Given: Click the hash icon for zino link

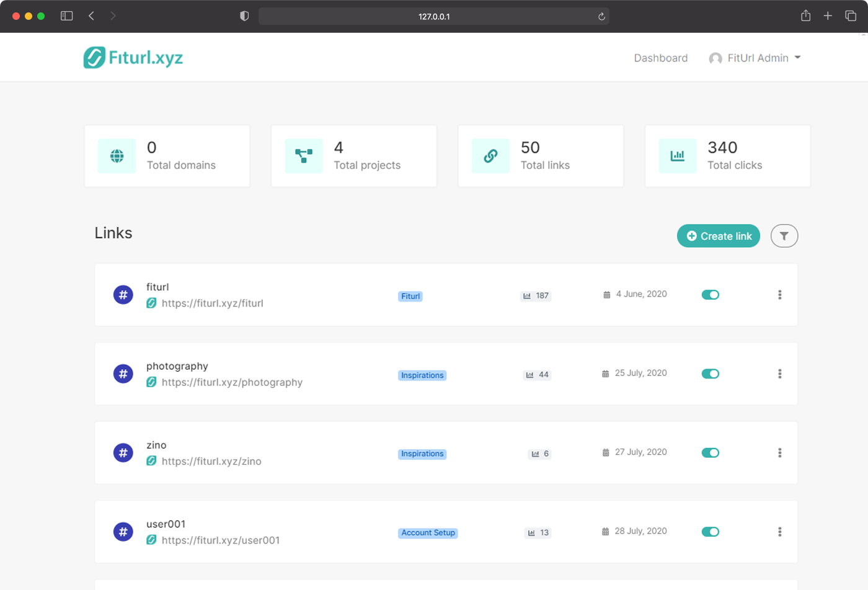Looking at the screenshot, I should click(123, 453).
